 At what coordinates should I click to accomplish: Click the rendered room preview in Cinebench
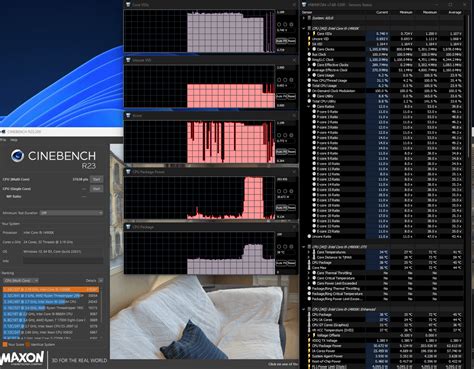204,316
